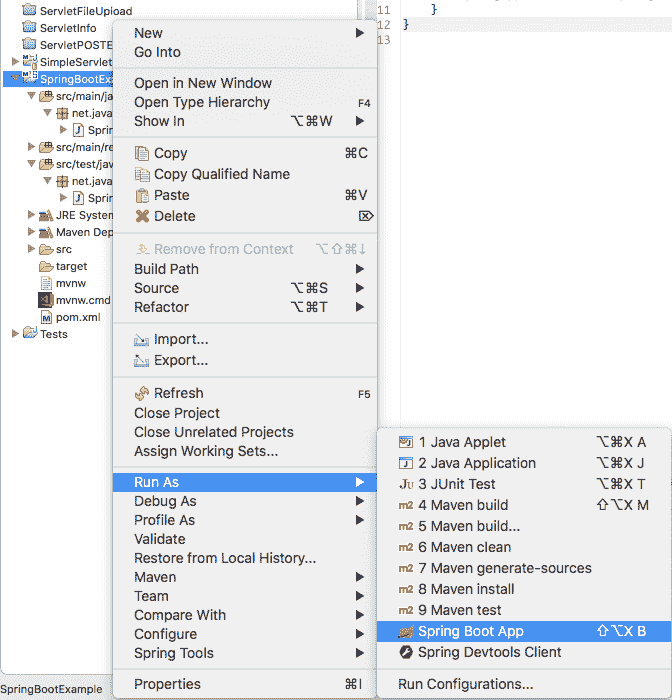This screenshot has height=700, width=672.
Task: Expand the Maven Dependencies node
Action: 31,231
